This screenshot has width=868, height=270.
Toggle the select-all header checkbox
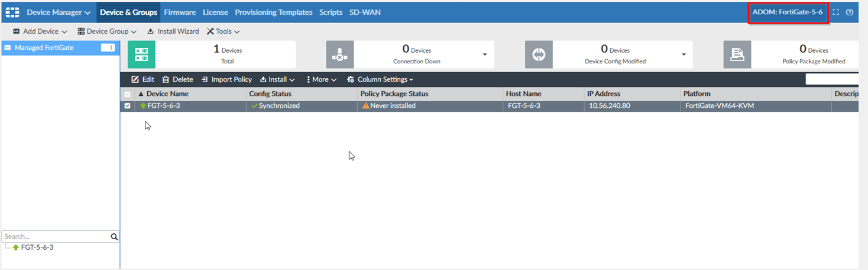(x=128, y=94)
